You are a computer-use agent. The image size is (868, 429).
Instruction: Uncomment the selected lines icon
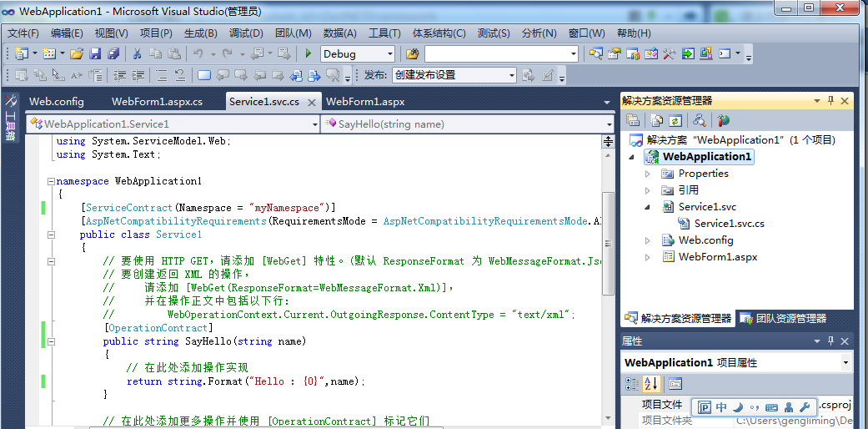(179, 75)
